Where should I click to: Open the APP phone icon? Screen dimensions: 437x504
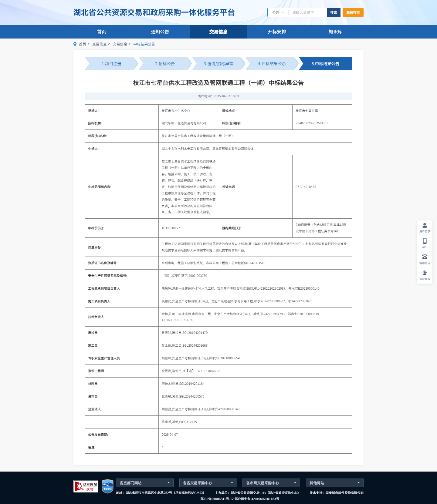pos(425,241)
